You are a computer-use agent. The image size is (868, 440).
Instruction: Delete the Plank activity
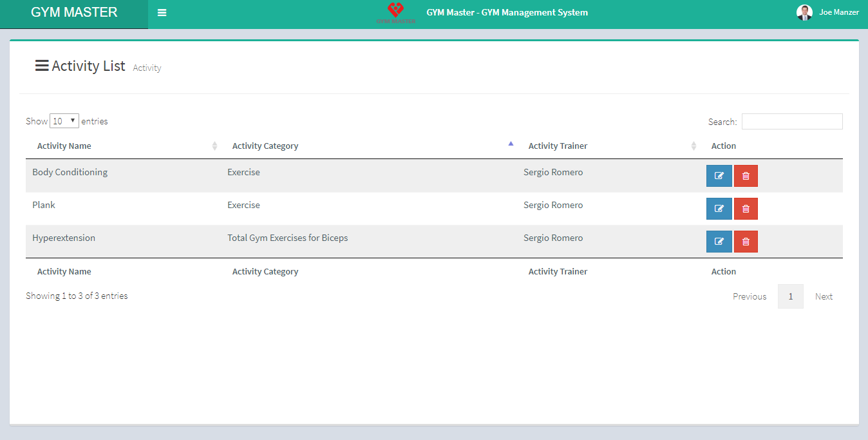tap(746, 209)
